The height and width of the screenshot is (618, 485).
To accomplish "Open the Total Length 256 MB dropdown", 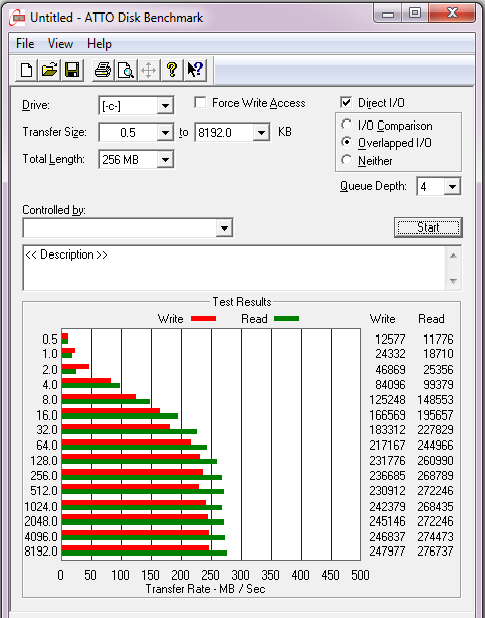I will click(x=165, y=160).
